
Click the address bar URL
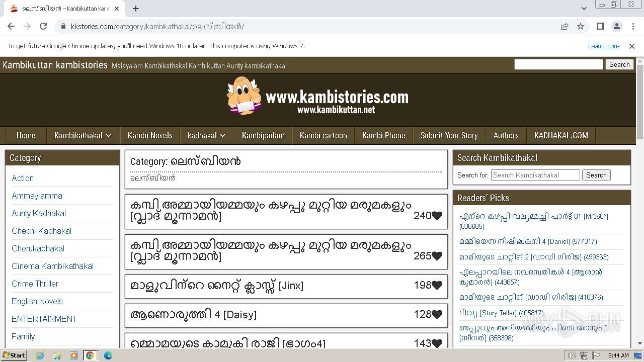click(157, 27)
